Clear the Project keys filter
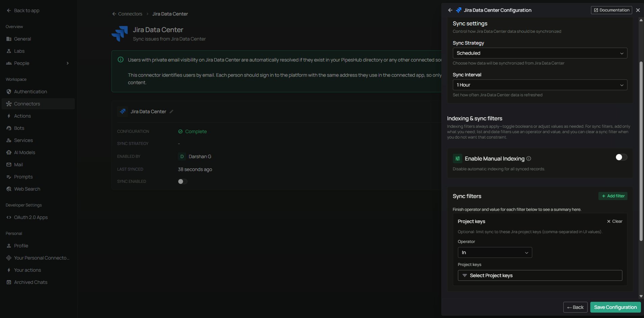This screenshot has width=644, height=318. (615, 221)
